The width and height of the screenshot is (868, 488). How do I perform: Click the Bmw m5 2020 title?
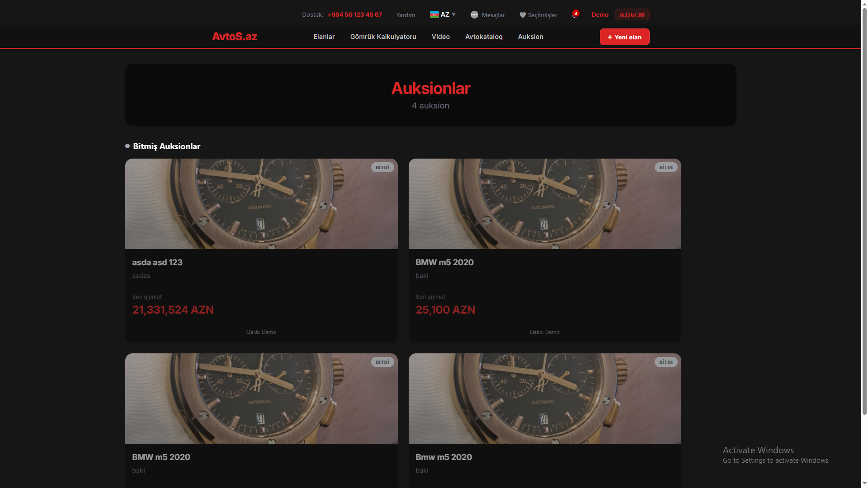coord(443,457)
